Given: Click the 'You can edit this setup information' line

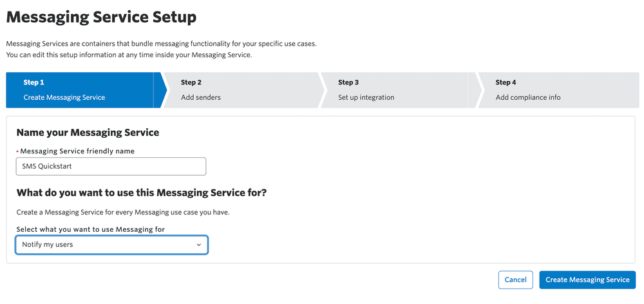Looking at the screenshot, I should coord(129,55).
